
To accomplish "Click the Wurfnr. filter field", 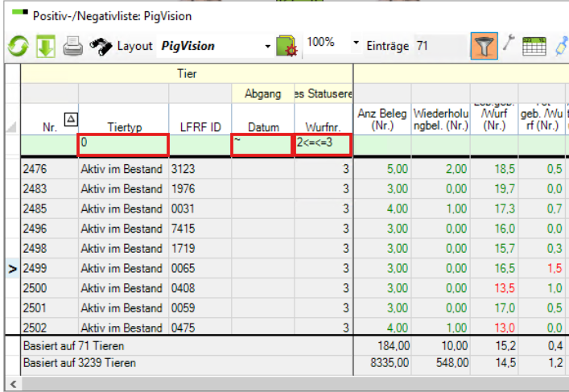I will point(323,145).
